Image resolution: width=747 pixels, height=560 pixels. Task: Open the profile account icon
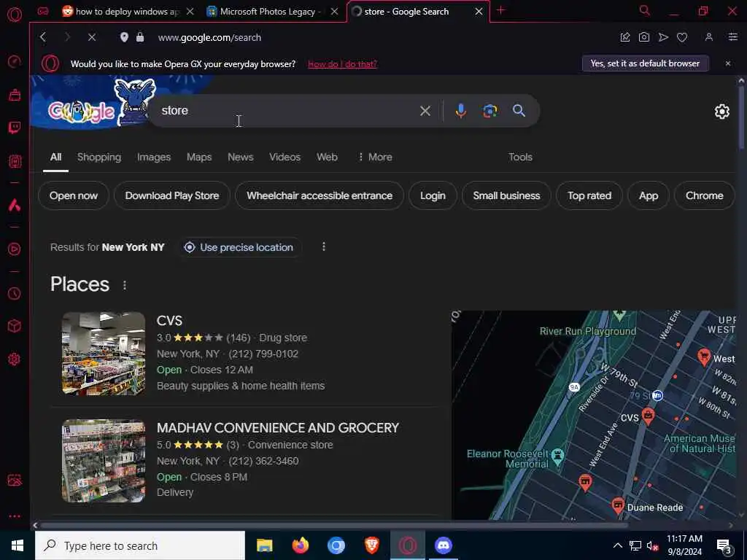coord(709,37)
